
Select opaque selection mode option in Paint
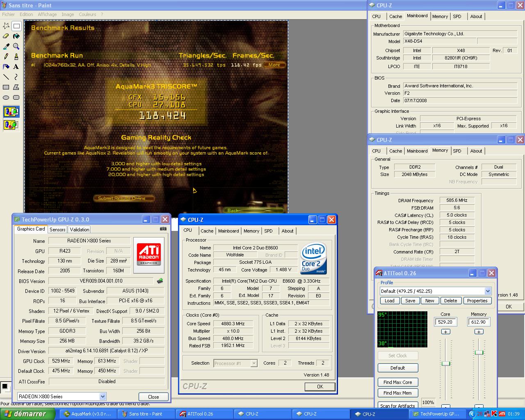pos(11,112)
